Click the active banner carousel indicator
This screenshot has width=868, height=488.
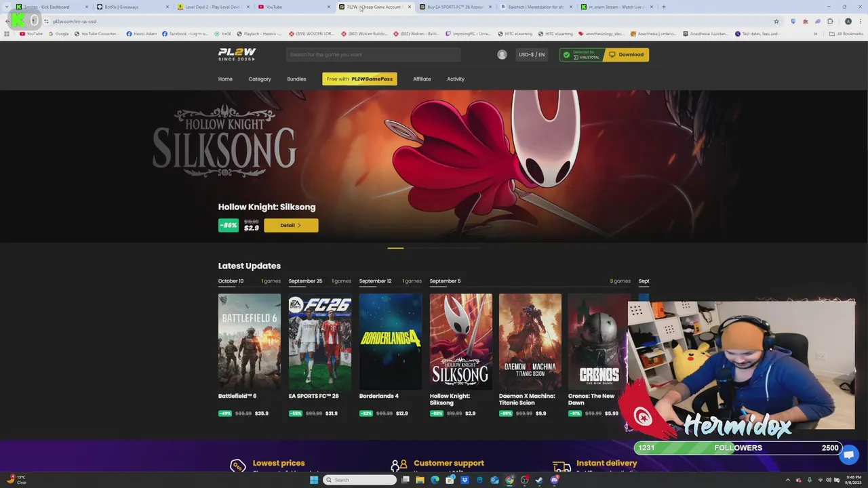coord(395,248)
